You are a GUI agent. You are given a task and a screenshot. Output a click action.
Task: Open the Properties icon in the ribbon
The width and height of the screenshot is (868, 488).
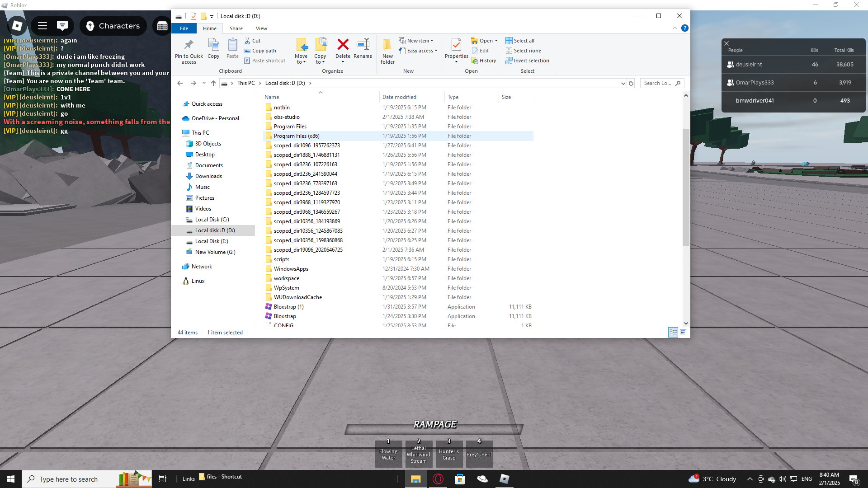(x=456, y=45)
